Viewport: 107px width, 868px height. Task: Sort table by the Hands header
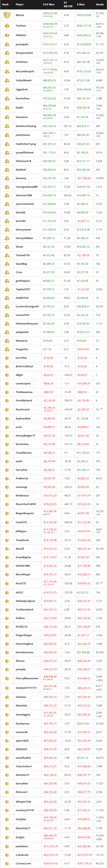100,4
